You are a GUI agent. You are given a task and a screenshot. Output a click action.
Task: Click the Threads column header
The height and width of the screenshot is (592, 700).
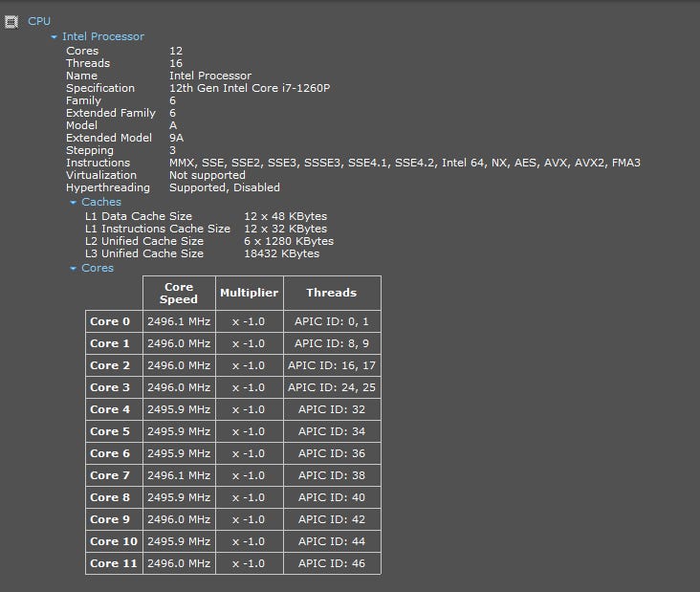click(x=332, y=293)
